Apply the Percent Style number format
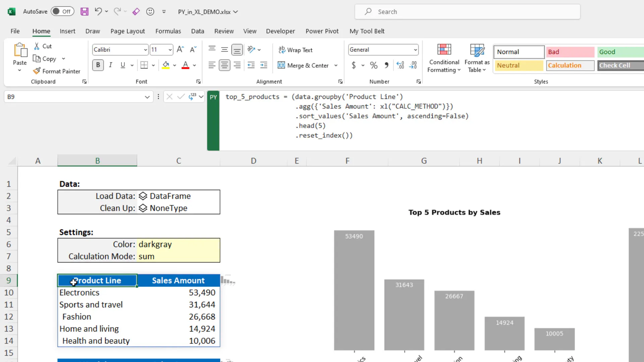 pos(374,65)
